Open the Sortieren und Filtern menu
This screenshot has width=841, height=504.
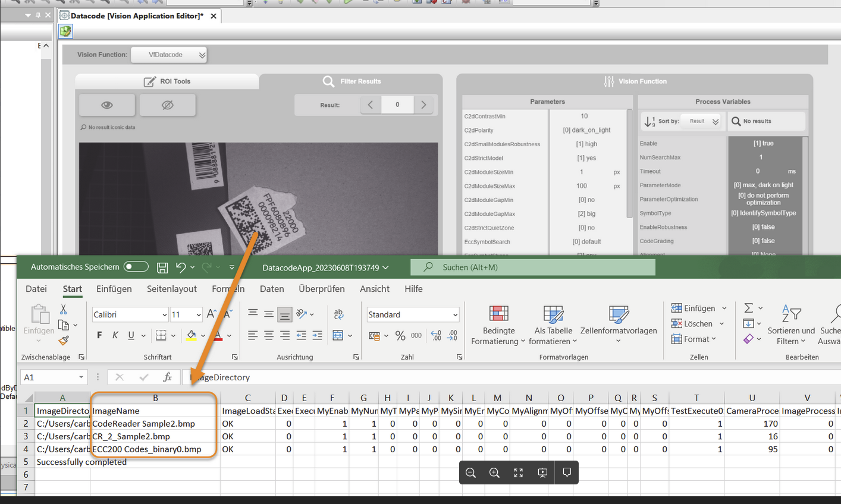tap(791, 325)
